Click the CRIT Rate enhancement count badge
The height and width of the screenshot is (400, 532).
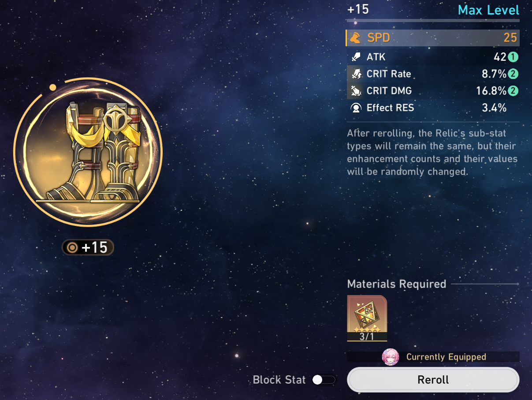click(513, 74)
